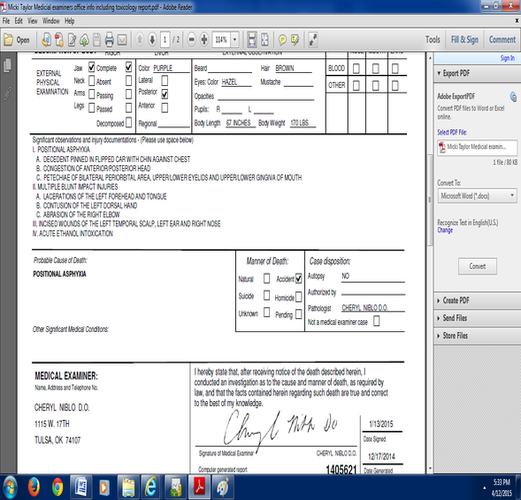Open the Help menu
Screen dimensions: 521x500
pyautogui.click(x=69, y=21)
